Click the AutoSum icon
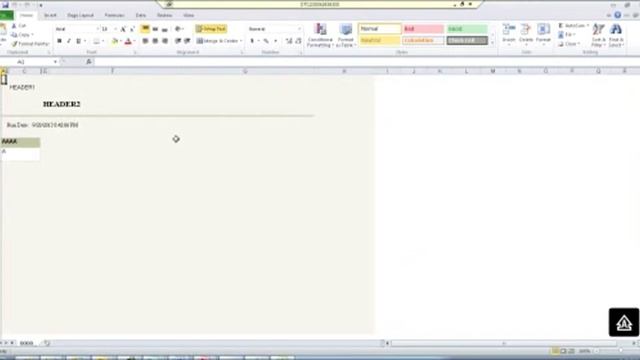 [562, 26]
